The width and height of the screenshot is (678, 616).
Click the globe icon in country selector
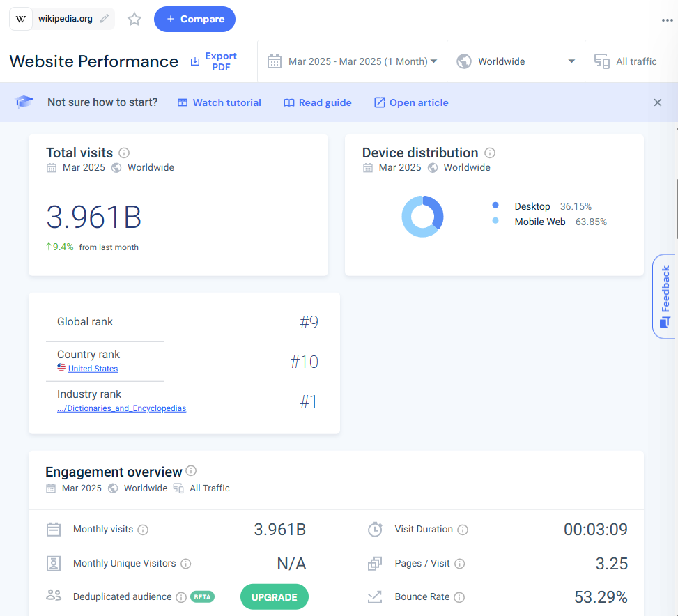(464, 61)
